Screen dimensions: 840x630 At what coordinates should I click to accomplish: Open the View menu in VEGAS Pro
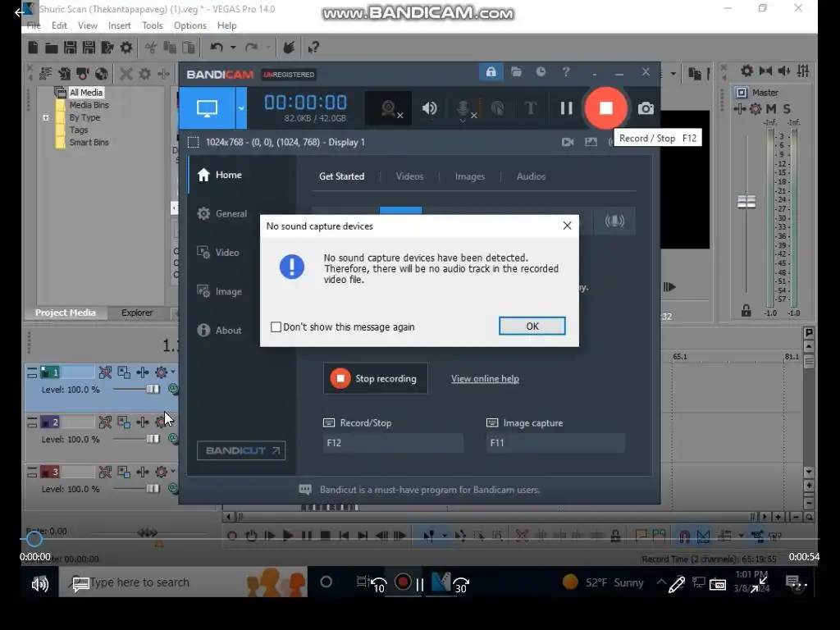[x=88, y=25]
